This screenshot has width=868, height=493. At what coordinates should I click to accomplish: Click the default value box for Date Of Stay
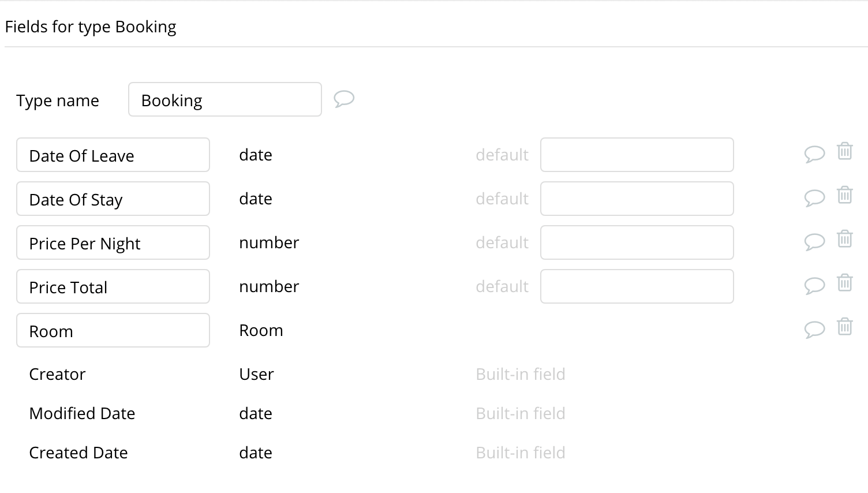[x=637, y=198]
